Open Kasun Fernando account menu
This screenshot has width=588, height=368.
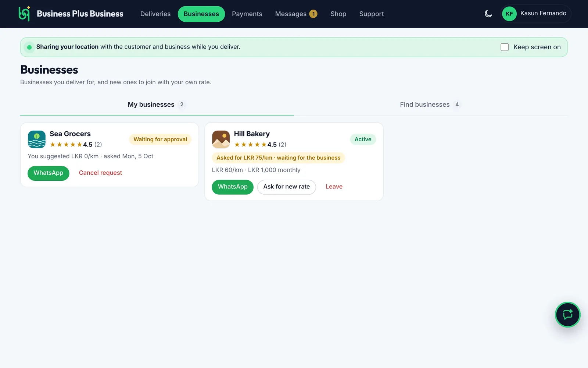coord(535,14)
